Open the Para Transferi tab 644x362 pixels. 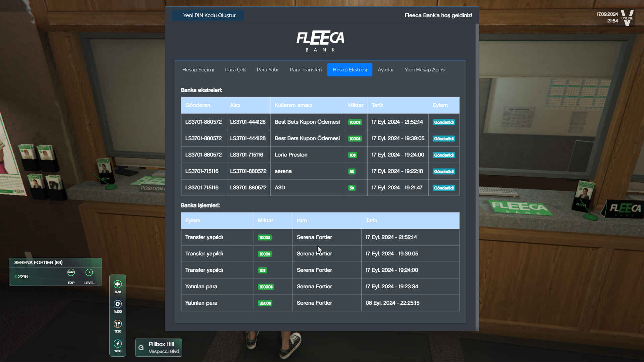click(306, 70)
